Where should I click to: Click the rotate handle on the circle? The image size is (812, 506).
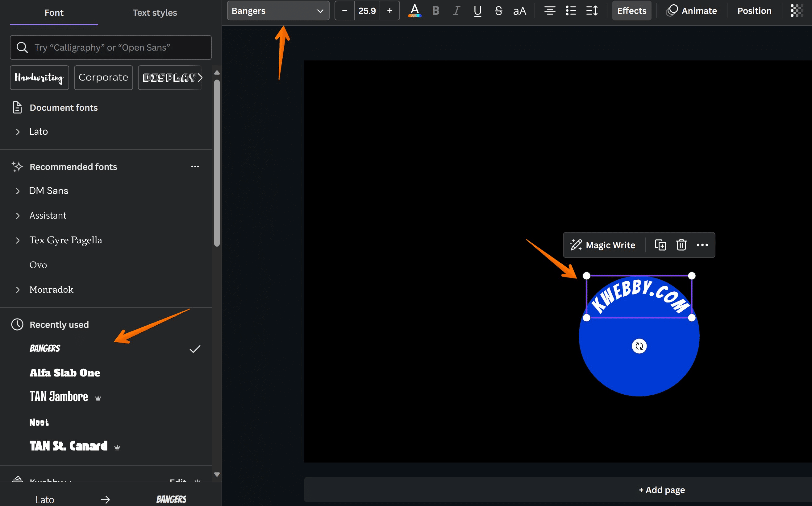(639, 346)
